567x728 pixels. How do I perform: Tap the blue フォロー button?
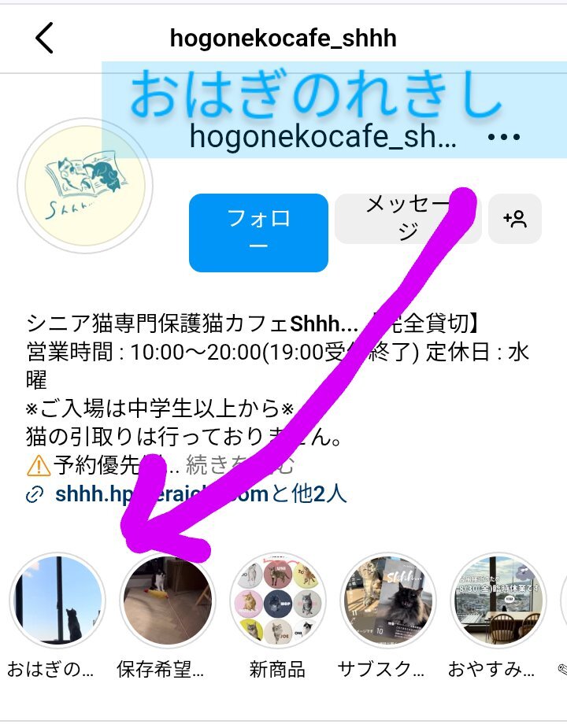[258, 233]
